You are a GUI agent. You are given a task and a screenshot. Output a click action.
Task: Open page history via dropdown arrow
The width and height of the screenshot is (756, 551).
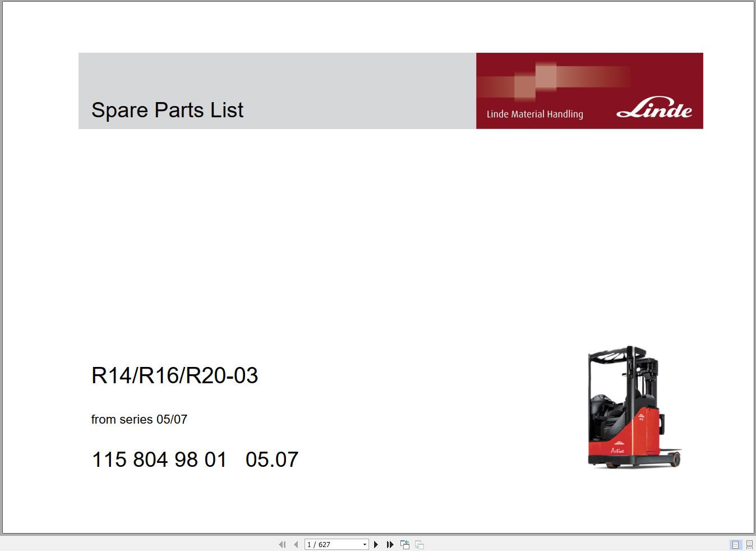point(365,544)
